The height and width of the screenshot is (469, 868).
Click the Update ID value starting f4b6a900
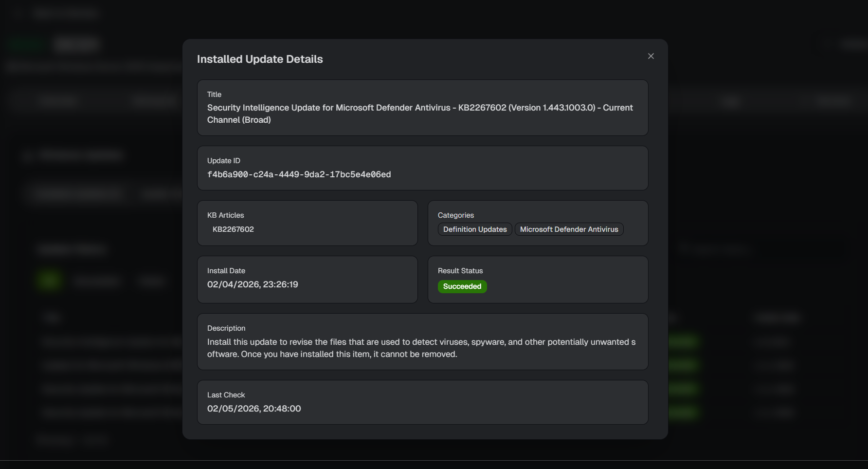tap(299, 174)
